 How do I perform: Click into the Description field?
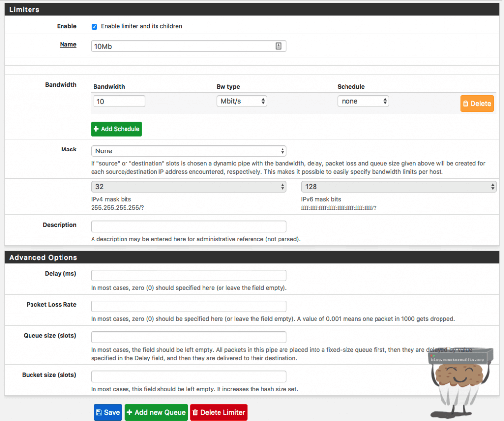pyautogui.click(x=189, y=226)
